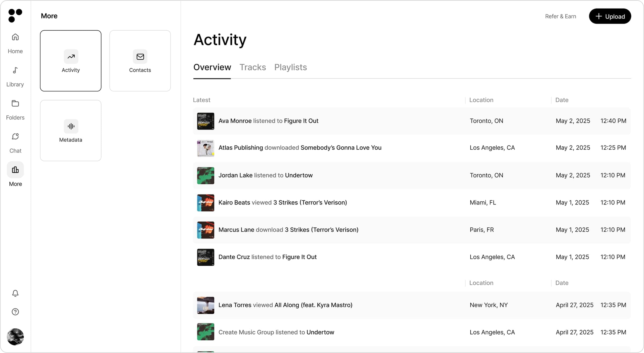
Task: Open the user profile avatar
Action: (15, 337)
